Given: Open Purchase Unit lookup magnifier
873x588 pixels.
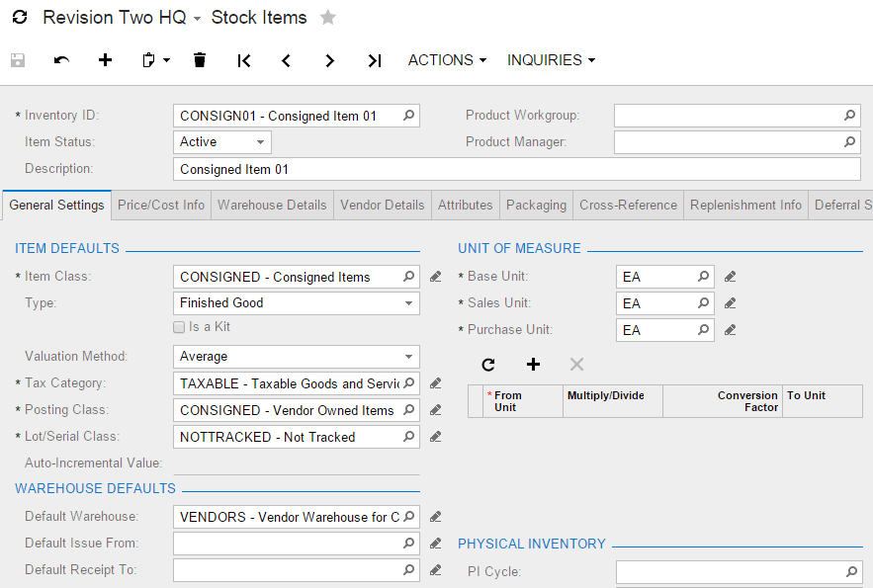Looking at the screenshot, I should coord(703,330).
